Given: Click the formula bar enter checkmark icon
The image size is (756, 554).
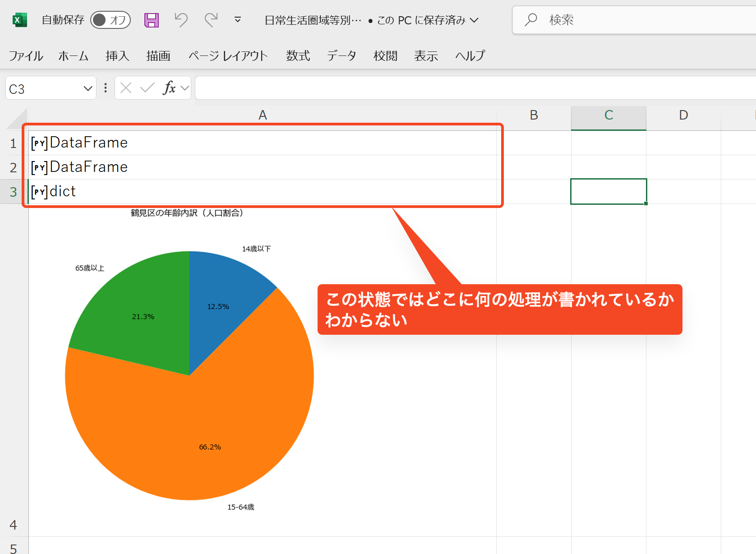Looking at the screenshot, I should click(147, 88).
